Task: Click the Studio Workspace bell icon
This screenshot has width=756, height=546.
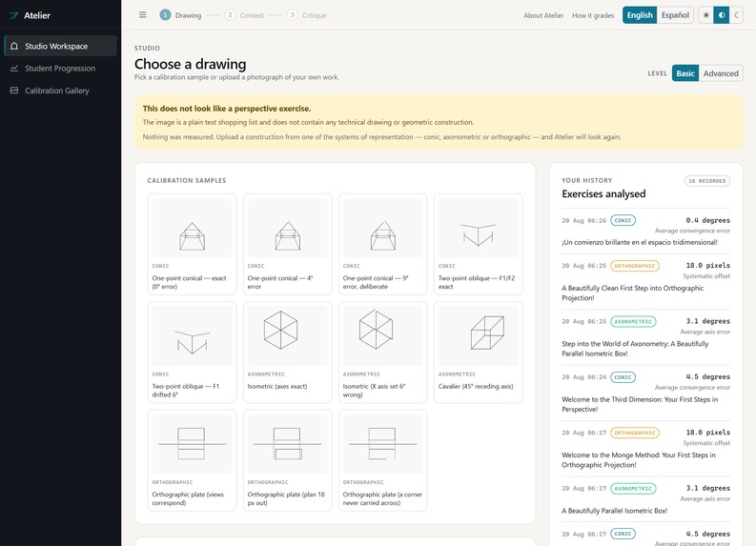Action: [14, 46]
